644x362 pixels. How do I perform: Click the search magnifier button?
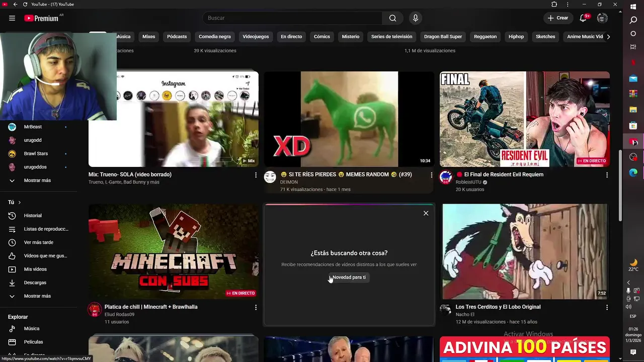392,18
